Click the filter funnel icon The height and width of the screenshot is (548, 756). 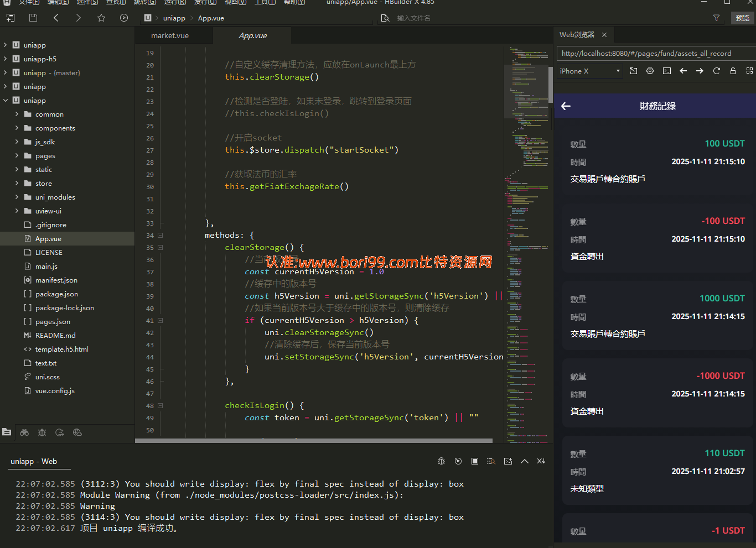tap(717, 18)
